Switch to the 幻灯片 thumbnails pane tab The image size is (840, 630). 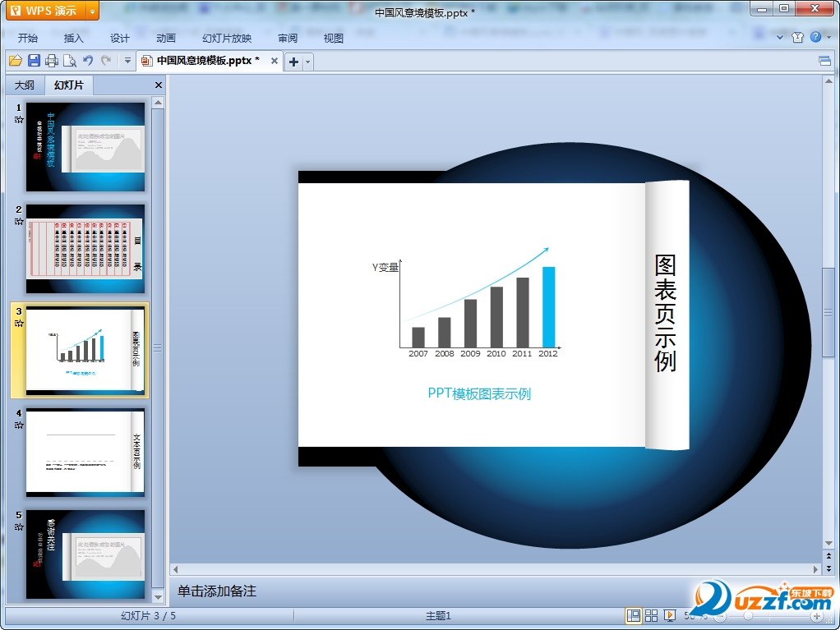(69, 85)
